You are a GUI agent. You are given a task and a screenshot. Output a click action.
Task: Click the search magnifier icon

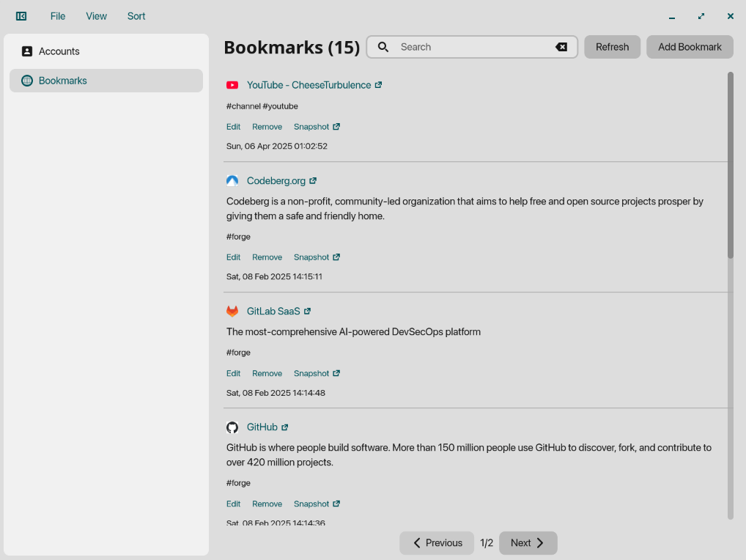[383, 47]
